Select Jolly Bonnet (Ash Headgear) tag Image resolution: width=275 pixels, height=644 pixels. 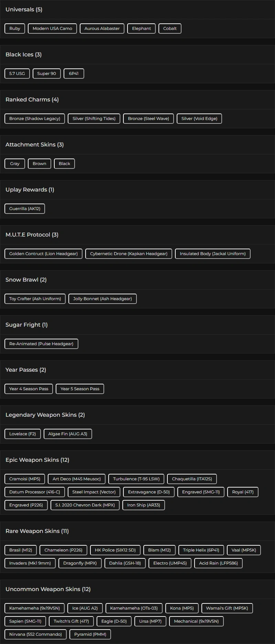[102, 299]
